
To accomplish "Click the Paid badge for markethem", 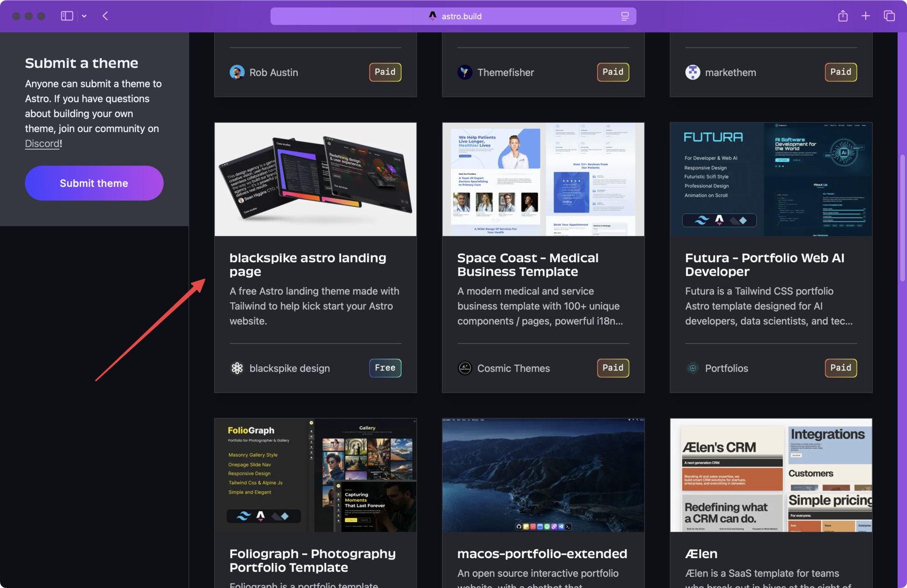I will (x=841, y=72).
